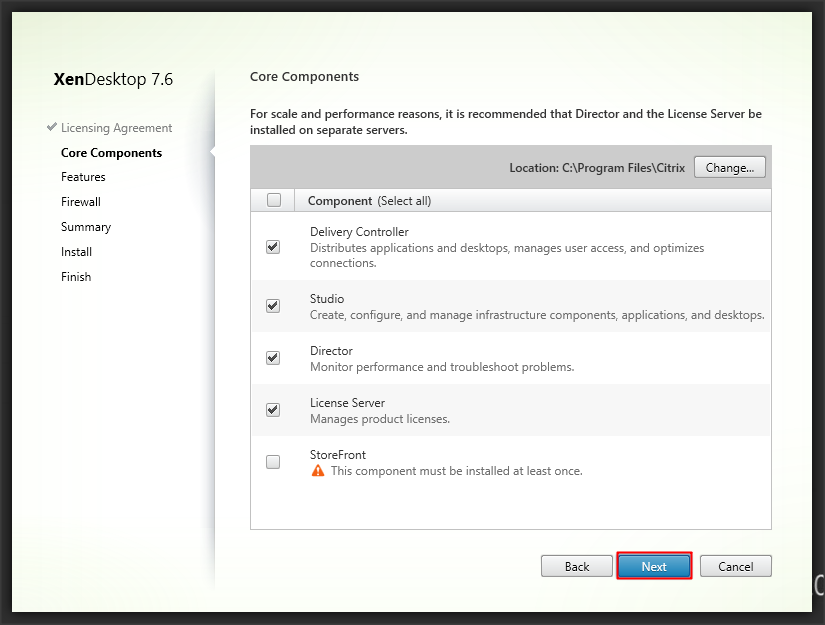Toggle the Select all components checkbox
Viewport: 825px width, 625px height.
click(x=274, y=200)
